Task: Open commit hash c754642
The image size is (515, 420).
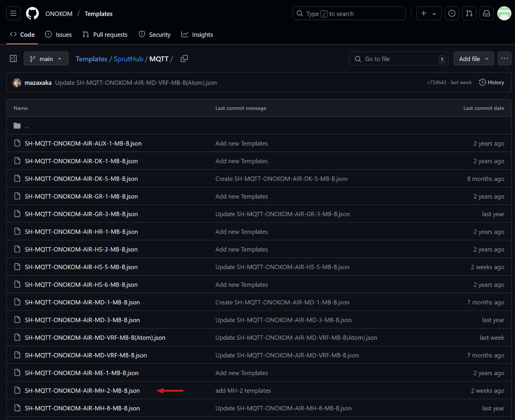Action: pyautogui.click(x=437, y=82)
